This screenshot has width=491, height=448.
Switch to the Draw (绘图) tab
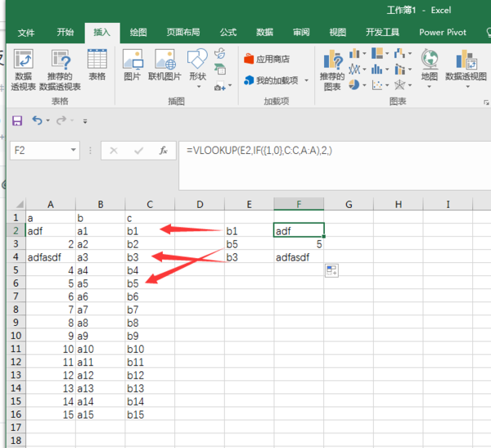point(138,32)
